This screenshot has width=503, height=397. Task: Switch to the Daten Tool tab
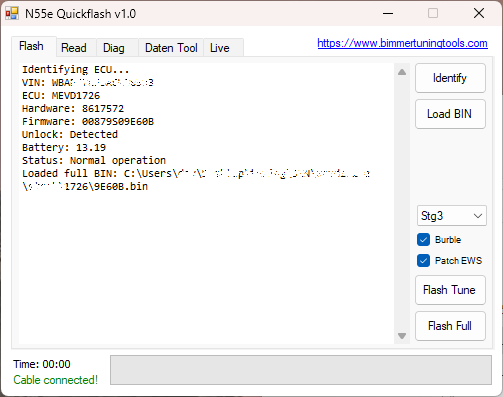pos(171,48)
